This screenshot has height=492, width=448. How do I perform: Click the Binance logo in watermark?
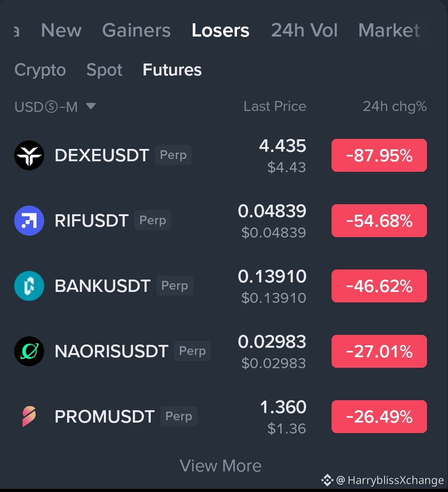tap(327, 480)
